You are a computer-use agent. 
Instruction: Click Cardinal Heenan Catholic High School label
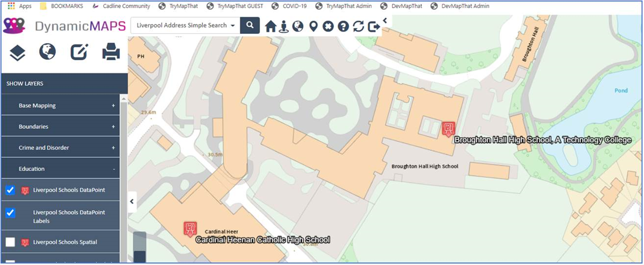263,240
